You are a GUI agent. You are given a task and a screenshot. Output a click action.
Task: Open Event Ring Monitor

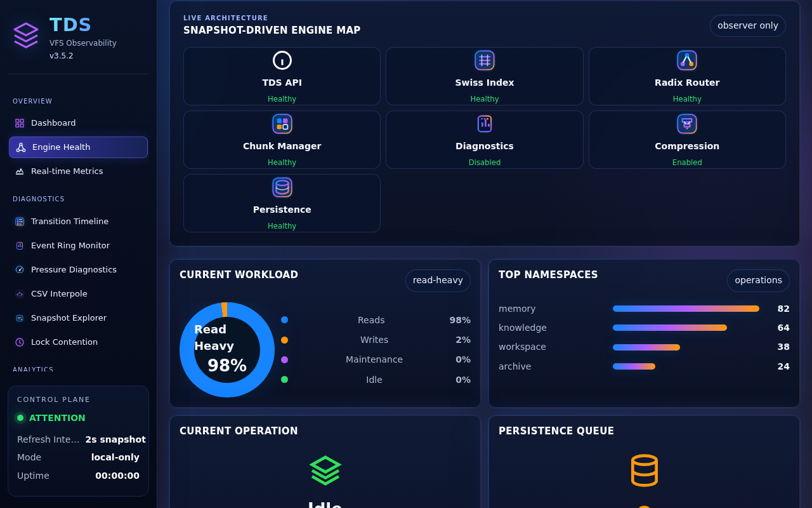78,246
